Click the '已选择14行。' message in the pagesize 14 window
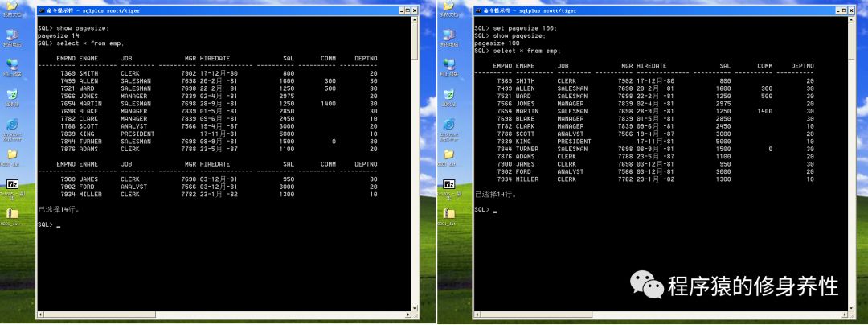 59,210
